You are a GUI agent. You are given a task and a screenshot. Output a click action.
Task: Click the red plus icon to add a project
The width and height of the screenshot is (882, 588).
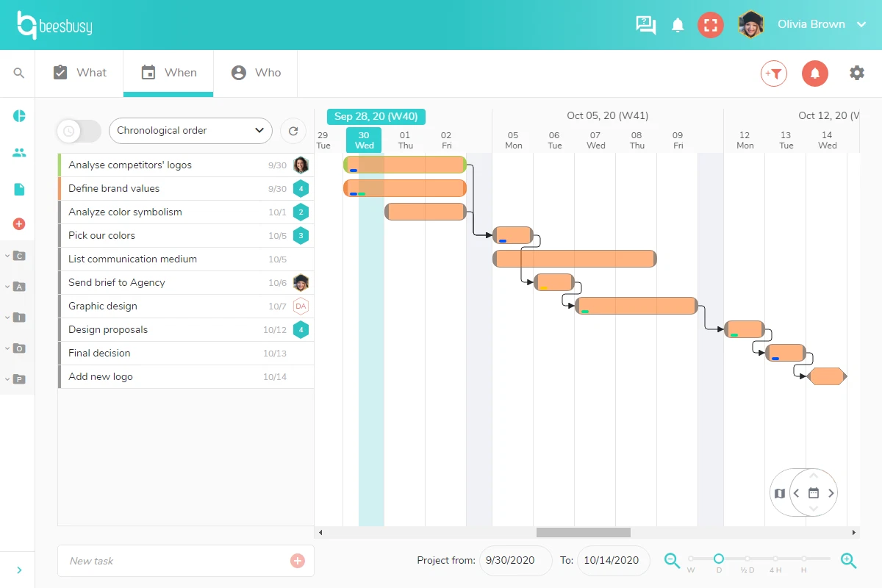[x=18, y=224]
